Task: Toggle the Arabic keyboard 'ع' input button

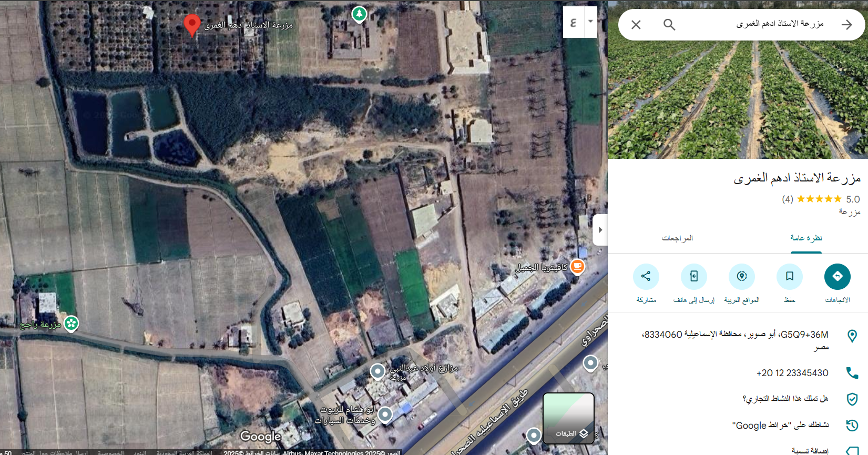Action: click(573, 22)
